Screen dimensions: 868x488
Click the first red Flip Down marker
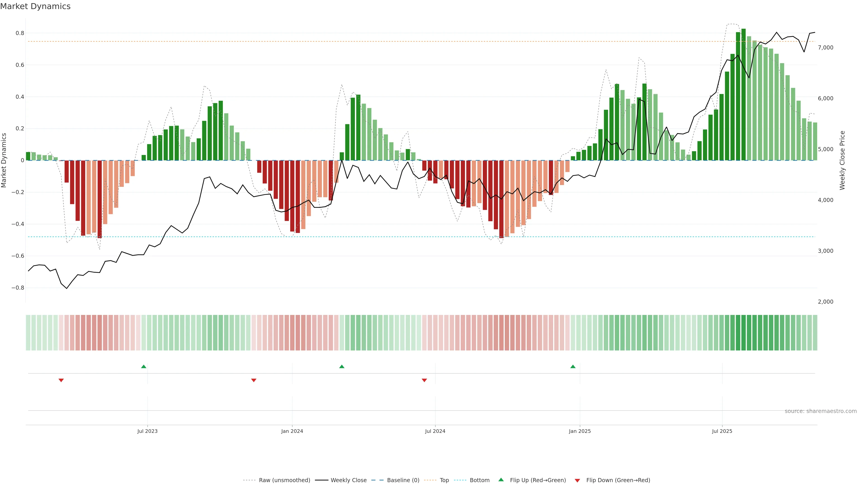(61, 380)
